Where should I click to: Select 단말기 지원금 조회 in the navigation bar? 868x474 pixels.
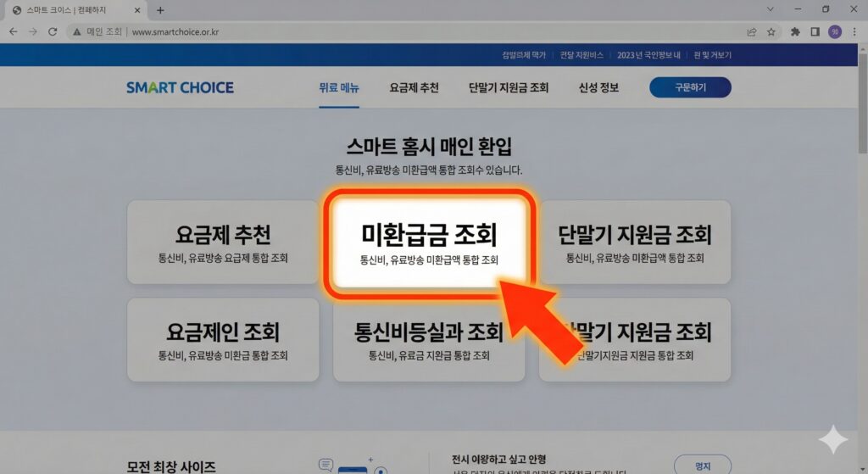point(509,87)
